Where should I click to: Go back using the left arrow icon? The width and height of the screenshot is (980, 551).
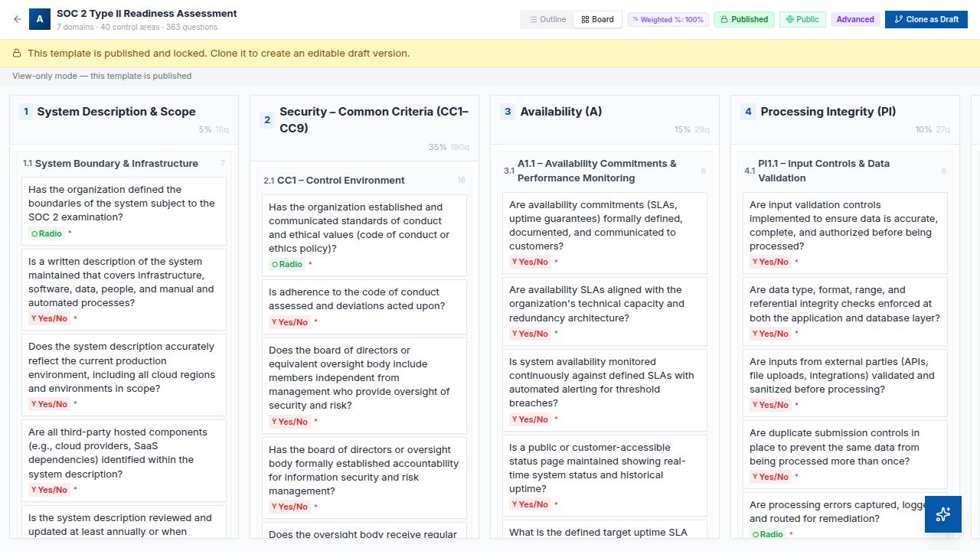click(18, 19)
